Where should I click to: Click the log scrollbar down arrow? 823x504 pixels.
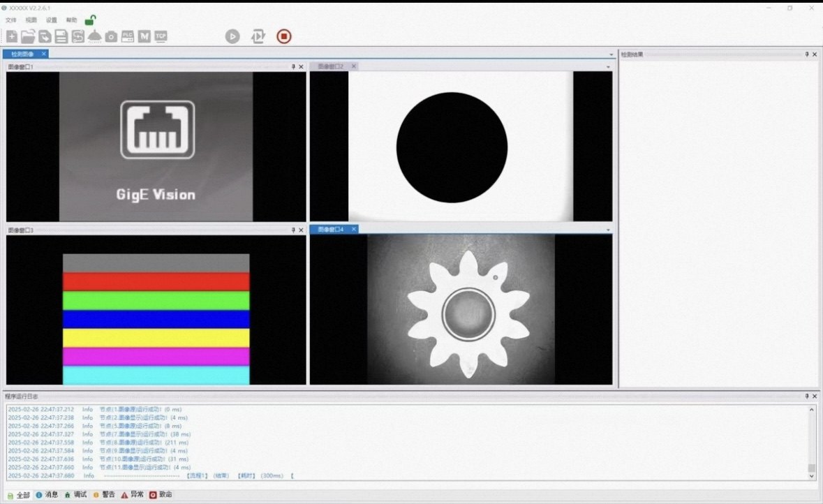[x=811, y=476]
